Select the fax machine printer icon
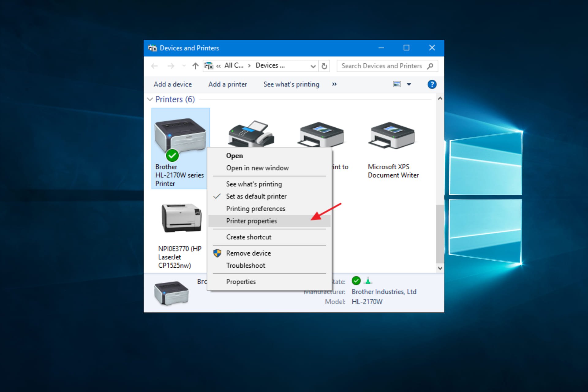The height and width of the screenshot is (392, 588). click(x=251, y=134)
